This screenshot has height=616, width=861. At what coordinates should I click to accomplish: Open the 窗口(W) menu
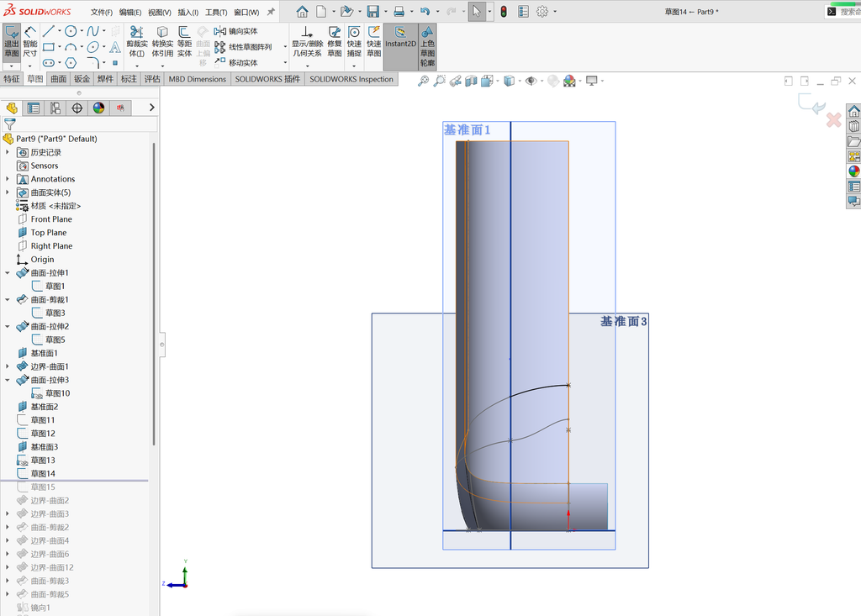tap(246, 12)
